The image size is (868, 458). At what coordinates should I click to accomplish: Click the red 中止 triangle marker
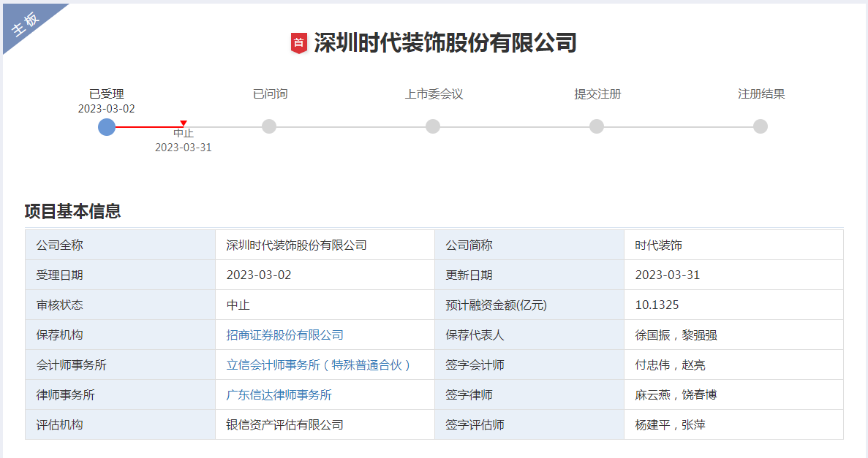coord(184,123)
